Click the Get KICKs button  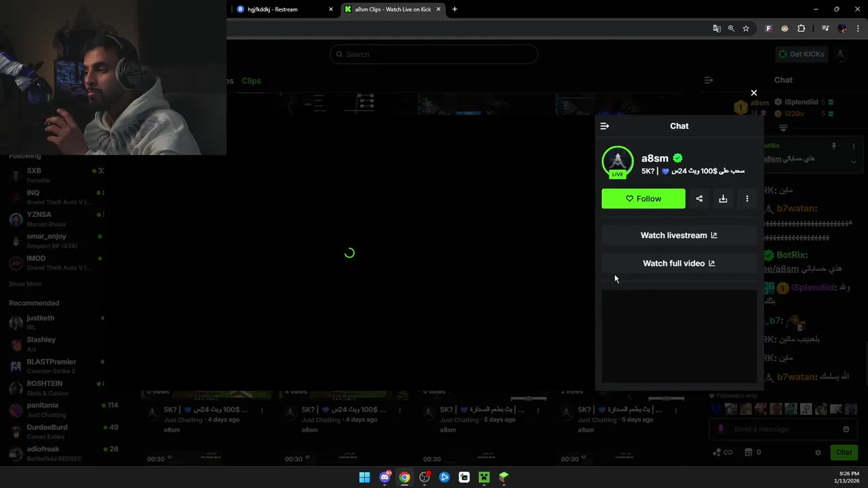click(802, 54)
